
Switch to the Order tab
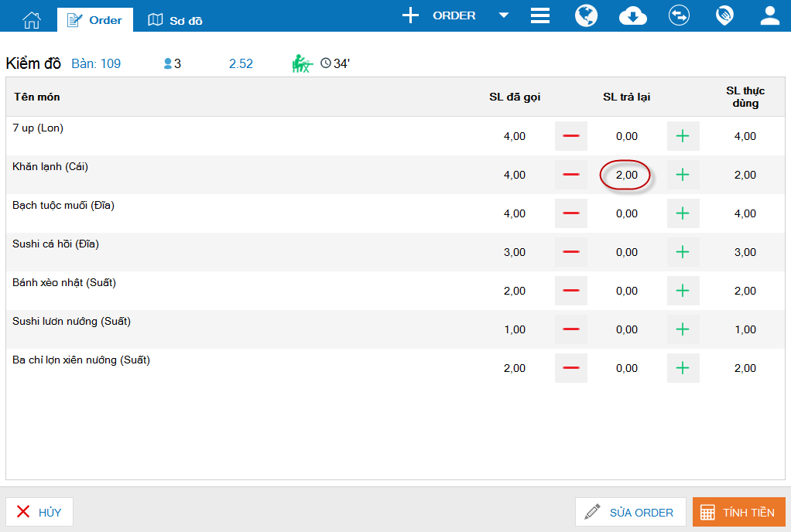coord(95,20)
